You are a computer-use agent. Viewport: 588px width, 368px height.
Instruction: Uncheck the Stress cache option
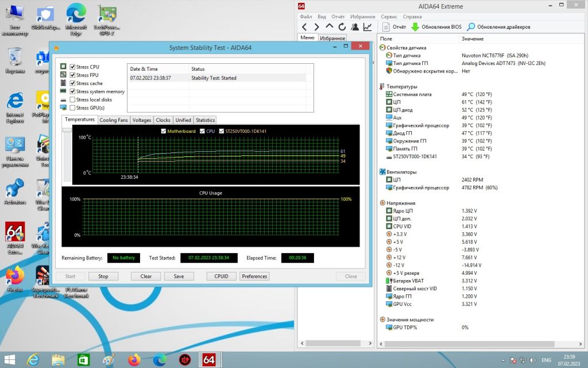72,83
